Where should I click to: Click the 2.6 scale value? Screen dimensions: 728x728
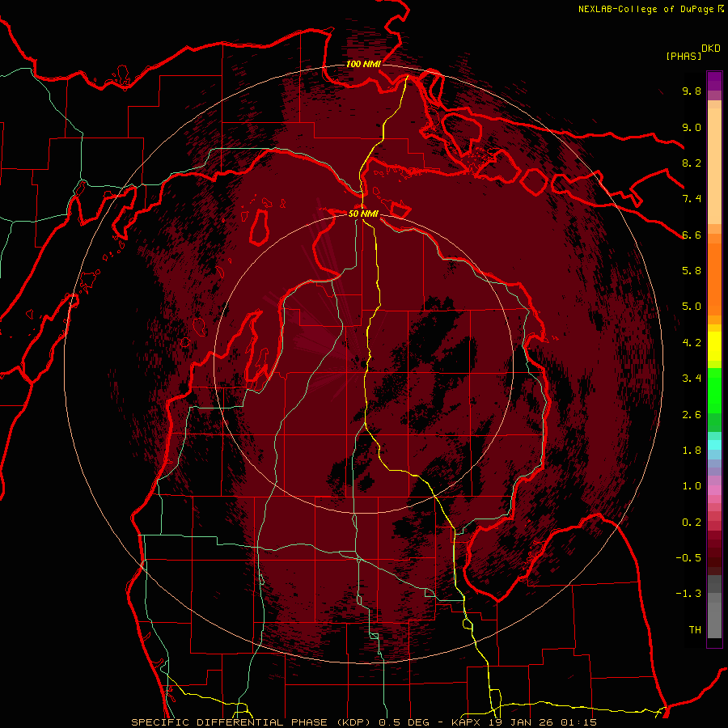tap(692, 415)
